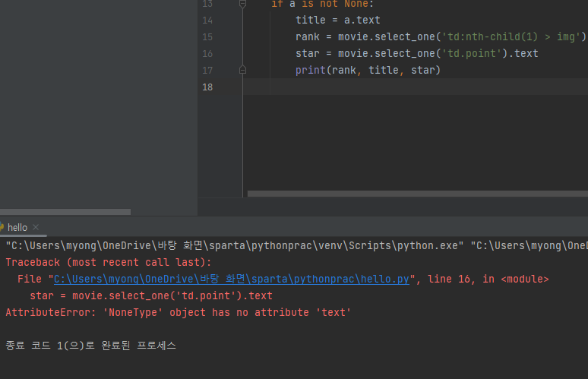Click the 'td:nth-child(1) > img' selector string
The image size is (588, 379).
512,37
